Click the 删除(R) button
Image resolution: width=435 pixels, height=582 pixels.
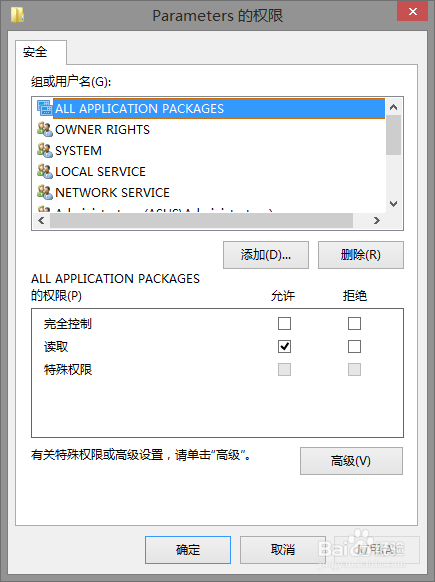(361, 255)
